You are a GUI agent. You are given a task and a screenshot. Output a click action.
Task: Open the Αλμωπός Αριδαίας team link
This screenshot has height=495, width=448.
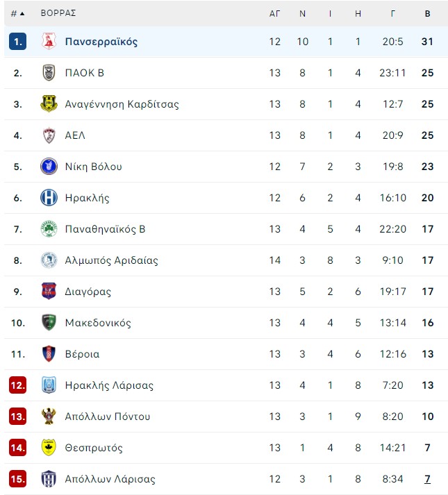coord(112,260)
